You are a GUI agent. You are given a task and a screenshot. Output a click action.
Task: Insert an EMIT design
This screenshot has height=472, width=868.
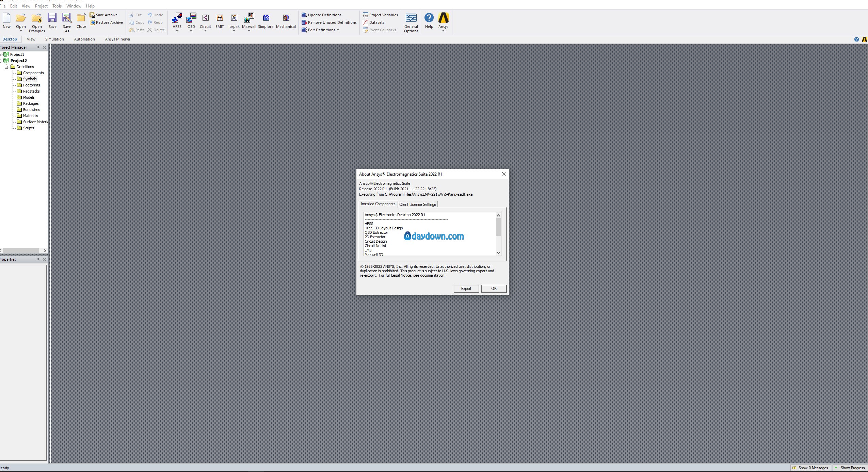pos(220,21)
